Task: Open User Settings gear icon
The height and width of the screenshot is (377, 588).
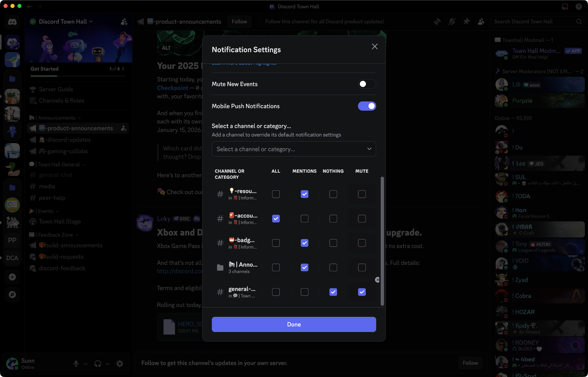Action: [x=120, y=364]
